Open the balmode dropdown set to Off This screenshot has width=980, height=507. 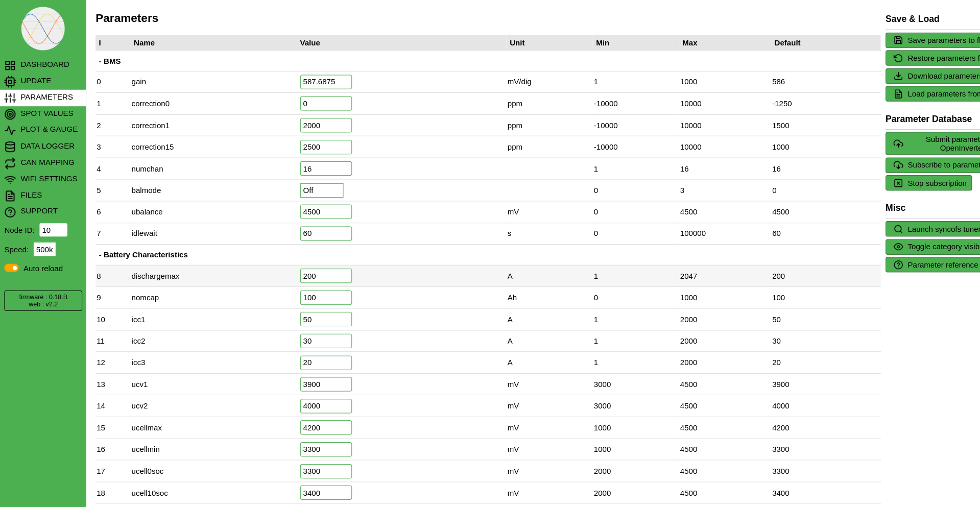[321, 190]
